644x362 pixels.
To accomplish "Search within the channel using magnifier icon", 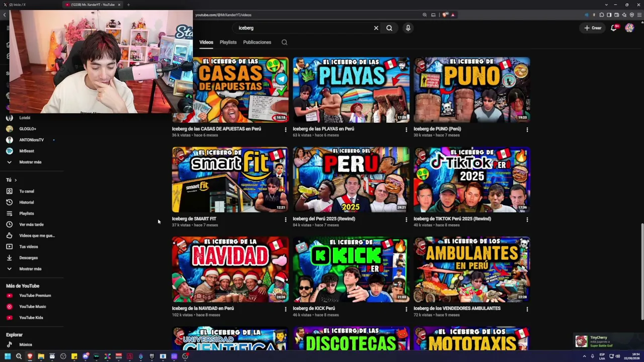I will 284,42.
